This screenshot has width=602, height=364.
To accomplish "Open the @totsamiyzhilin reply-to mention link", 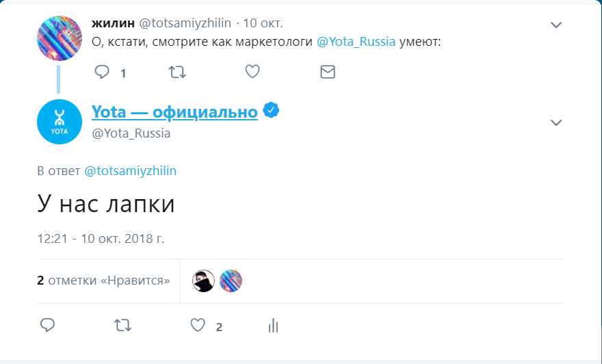I will pyautogui.click(x=130, y=171).
